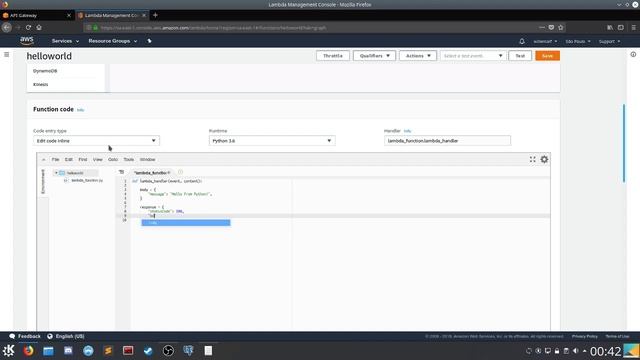Open the Services dropdown
The image size is (640, 360).
tap(65, 41)
